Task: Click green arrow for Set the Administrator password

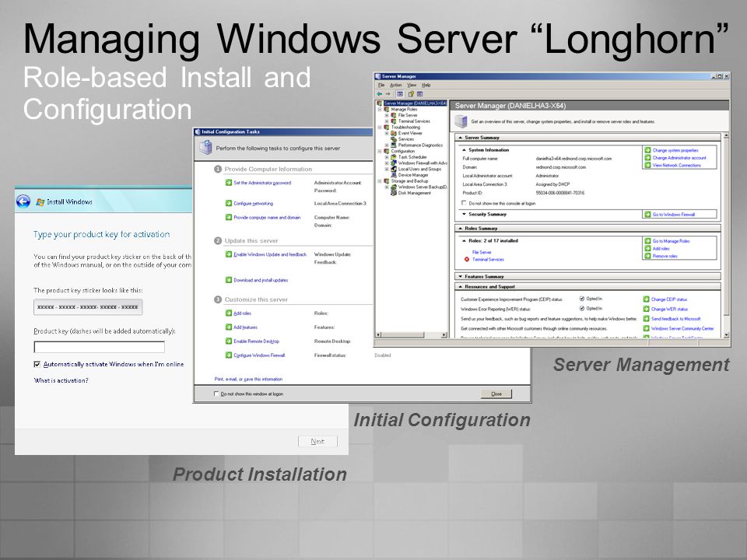Action: (229, 183)
